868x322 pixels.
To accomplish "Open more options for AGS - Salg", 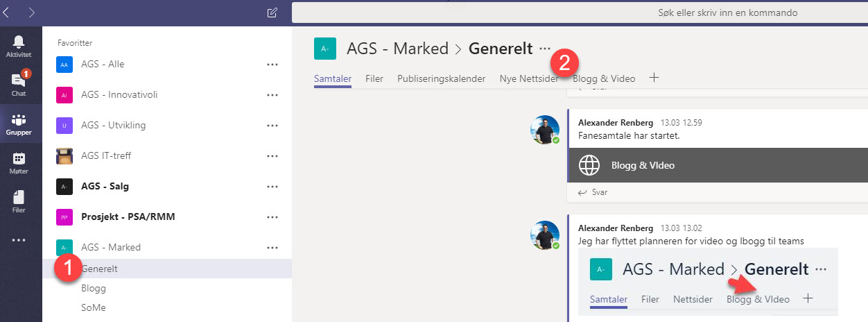I will click(272, 187).
